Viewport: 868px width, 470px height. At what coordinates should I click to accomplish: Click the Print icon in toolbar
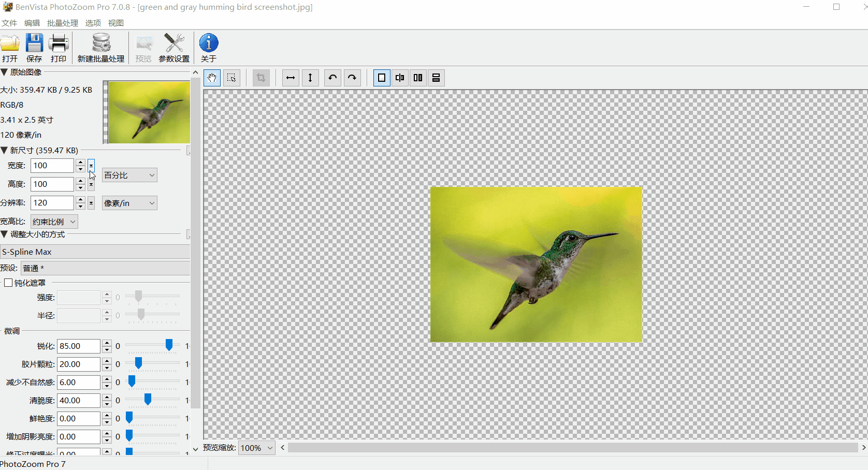point(59,48)
